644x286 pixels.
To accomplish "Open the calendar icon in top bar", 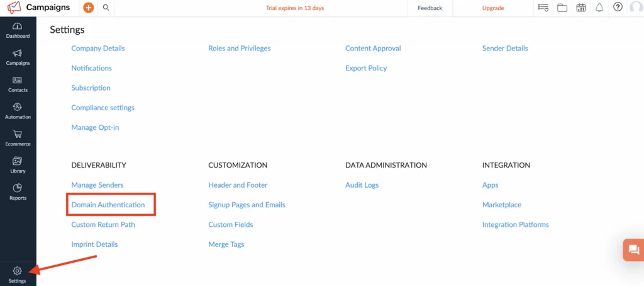I will click(x=580, y=8).
